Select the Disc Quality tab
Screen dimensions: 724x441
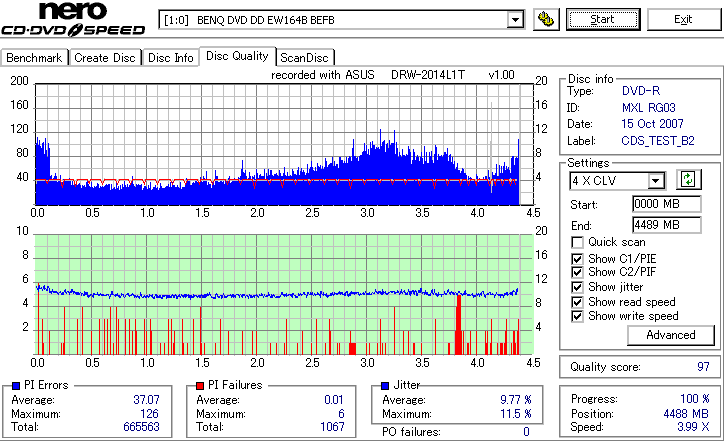point(237,56)
